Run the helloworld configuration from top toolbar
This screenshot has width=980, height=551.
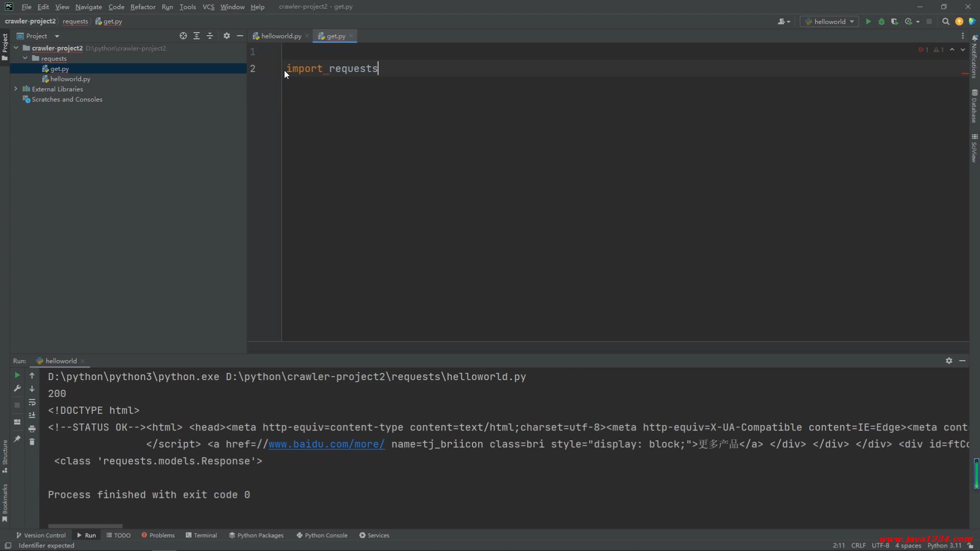coord(868,21)
